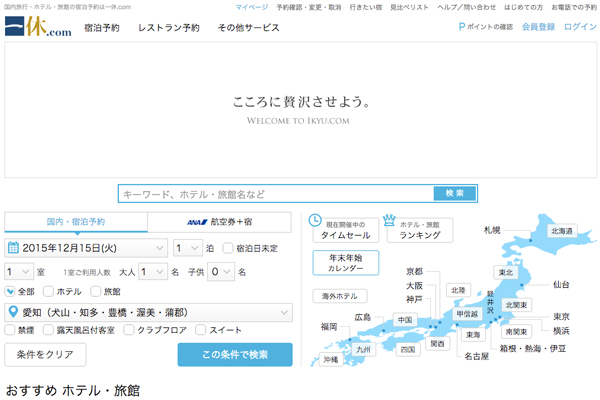This screenshot has width=600, height=400.
Task: Check the 宿泊日未定 checkbox
Action: pyautogui.click(x=228, y=248)
